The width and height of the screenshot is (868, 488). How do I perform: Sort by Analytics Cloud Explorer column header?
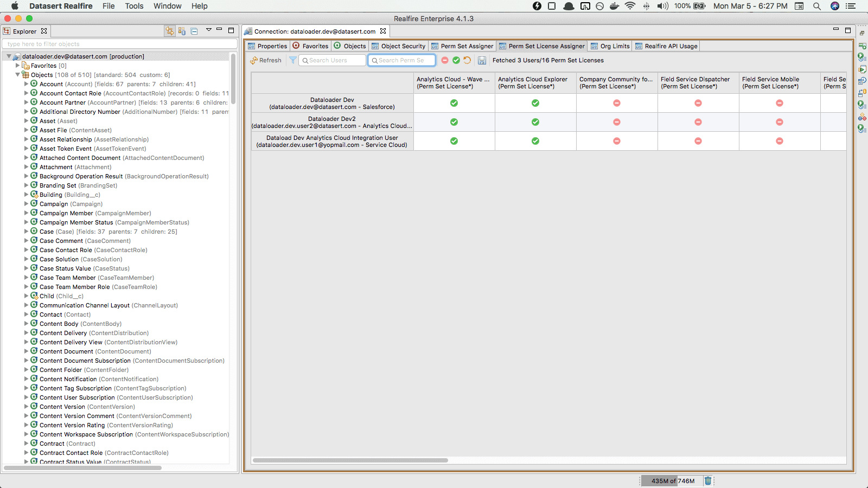tap(535, 83)
